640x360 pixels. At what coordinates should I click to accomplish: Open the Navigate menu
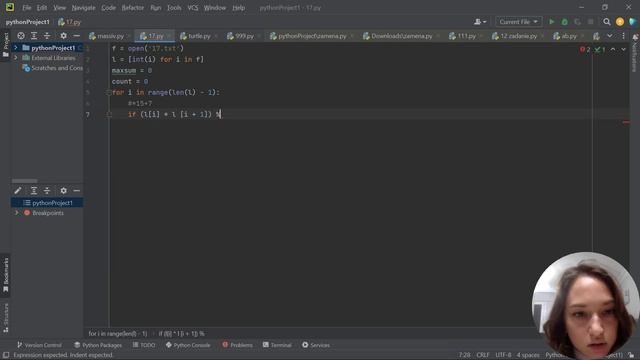(83, 8)
